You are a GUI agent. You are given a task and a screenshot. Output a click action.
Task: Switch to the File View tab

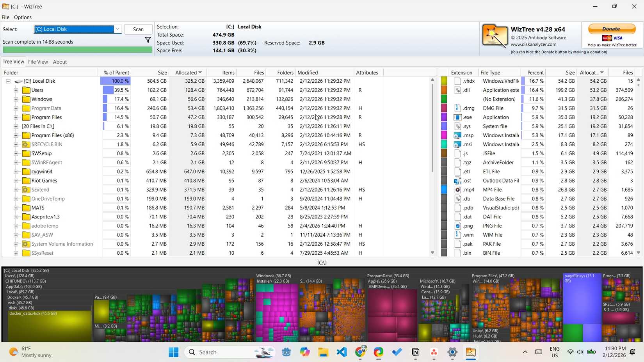coord(38,62)
